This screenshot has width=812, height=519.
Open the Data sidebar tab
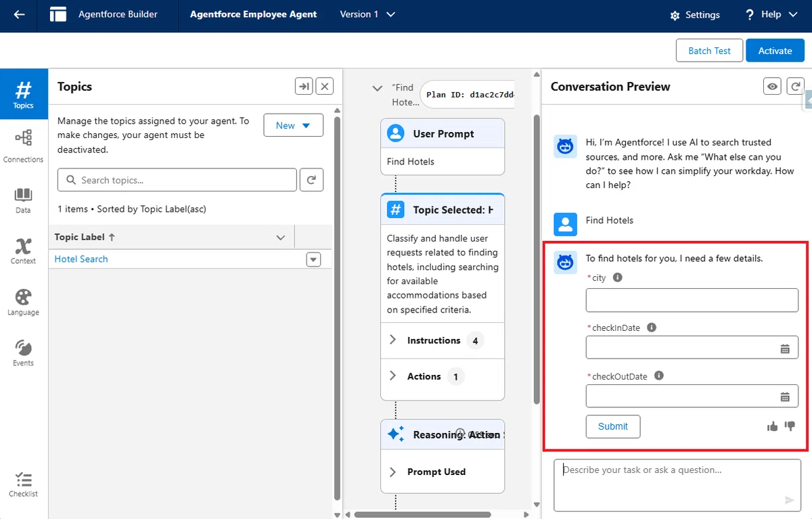pos(23,200)
